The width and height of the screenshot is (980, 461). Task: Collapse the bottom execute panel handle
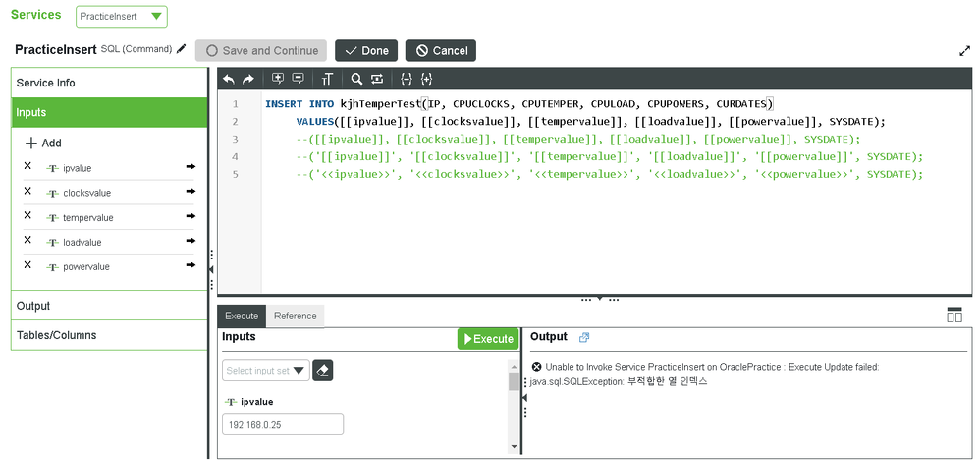[x=600, y=300]
